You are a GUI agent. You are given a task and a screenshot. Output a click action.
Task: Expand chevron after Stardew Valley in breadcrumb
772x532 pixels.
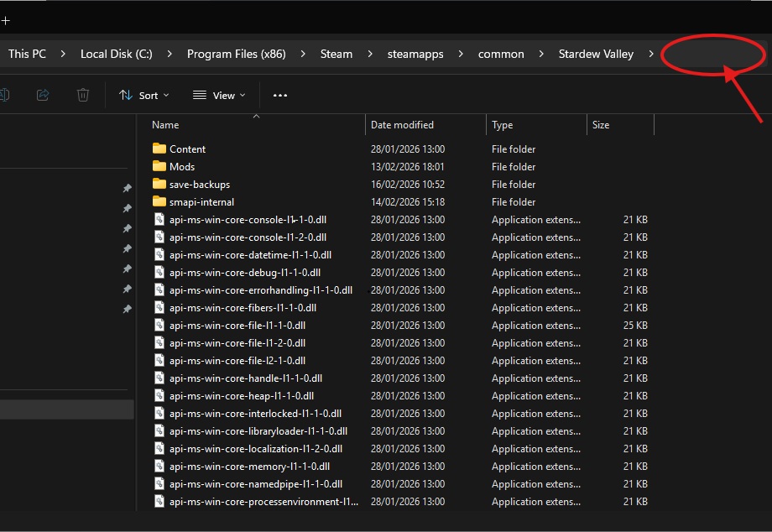(652, 54)
